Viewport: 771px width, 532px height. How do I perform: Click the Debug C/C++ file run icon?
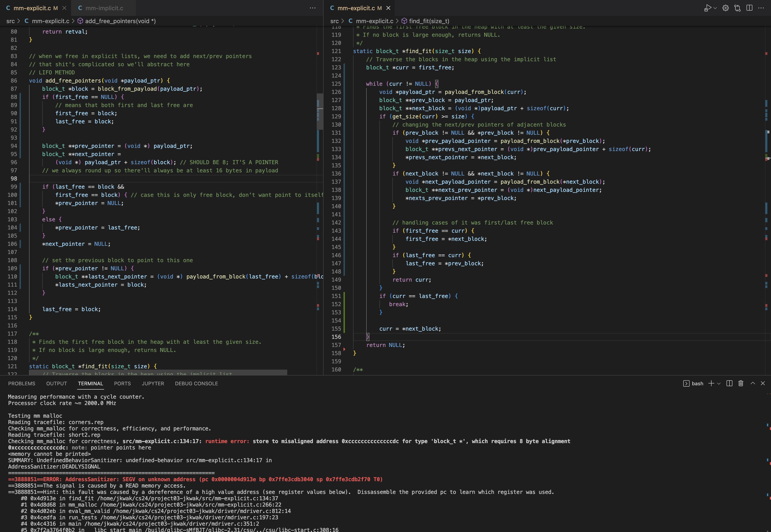(x=707, y=8)
